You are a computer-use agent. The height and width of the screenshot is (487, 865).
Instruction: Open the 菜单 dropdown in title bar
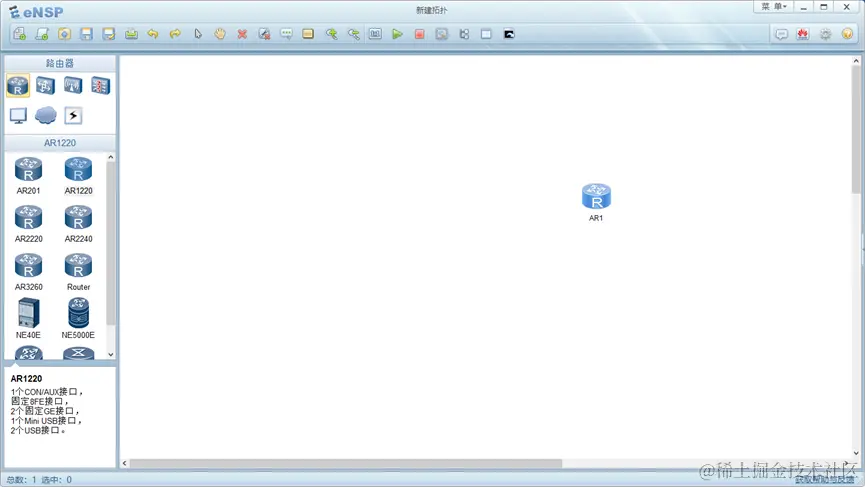pyautogui.click(x=774, y=7)
